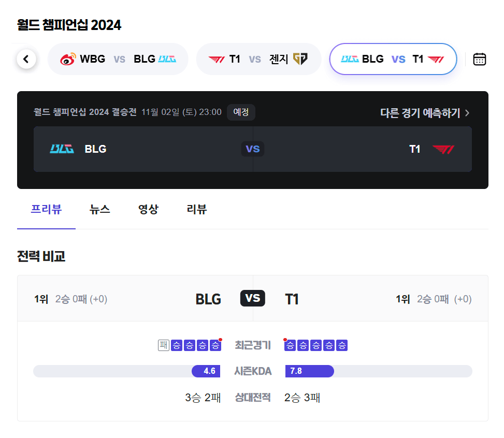Screen dimensions: 504x438
Task: Click the 예정 status badge
Action: [240, 111]
